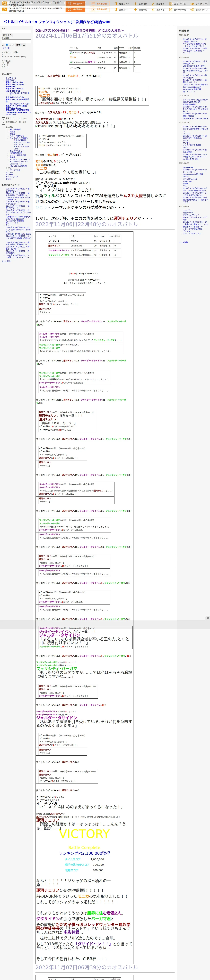Open カオスバトルロイヤル menu link
The image size is (210, 980).
pos(15,97)
